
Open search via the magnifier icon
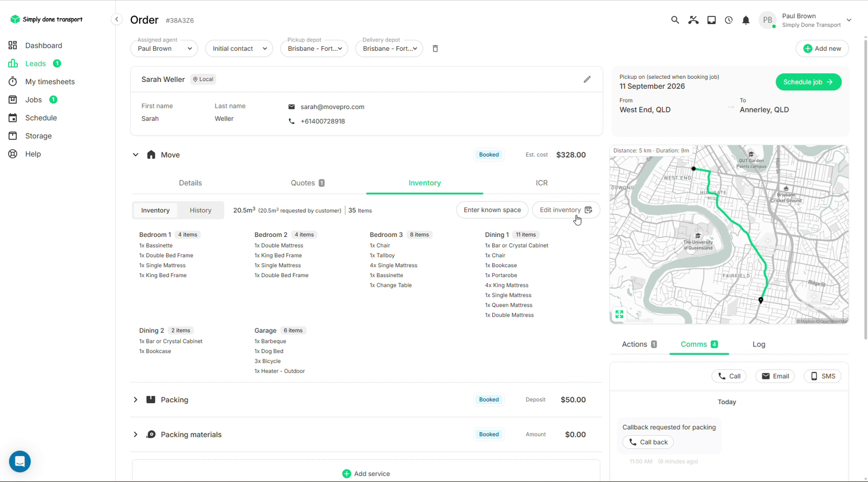(675, 20)
